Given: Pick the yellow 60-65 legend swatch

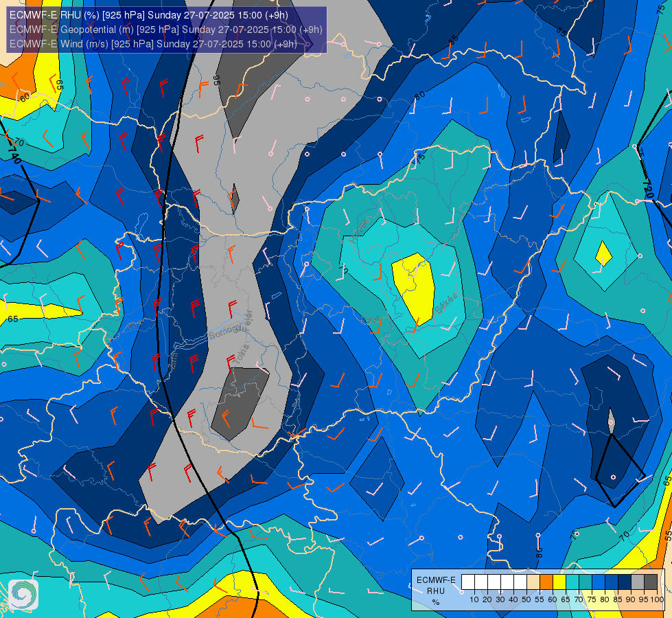Looking at the screenshot, I should pos(559,582).
